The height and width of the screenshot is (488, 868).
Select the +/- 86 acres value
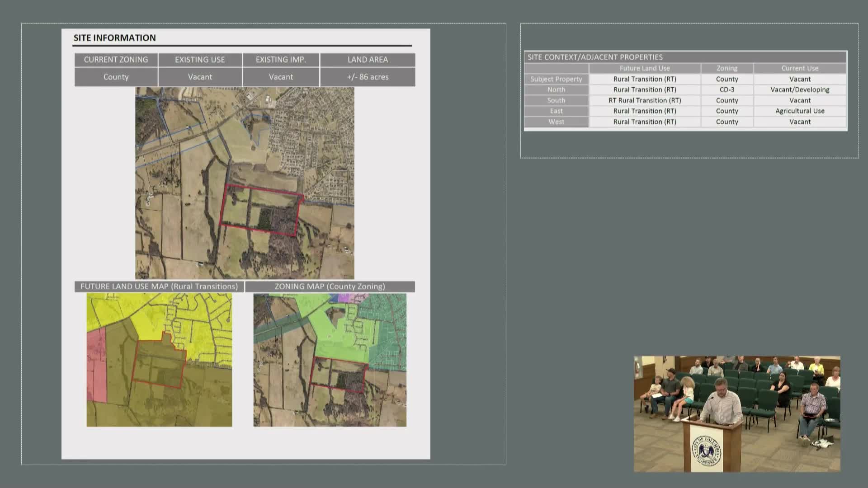(368, 77)
